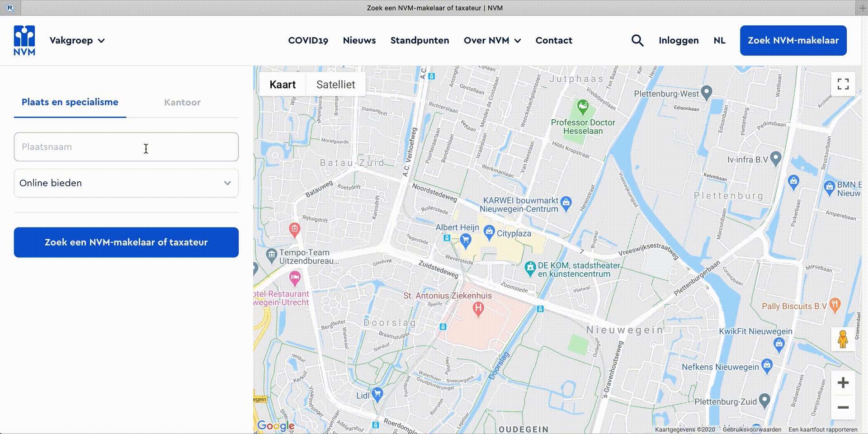Select the Street View pegman
The width and height of the screenshot is (868, 434).
843,339
